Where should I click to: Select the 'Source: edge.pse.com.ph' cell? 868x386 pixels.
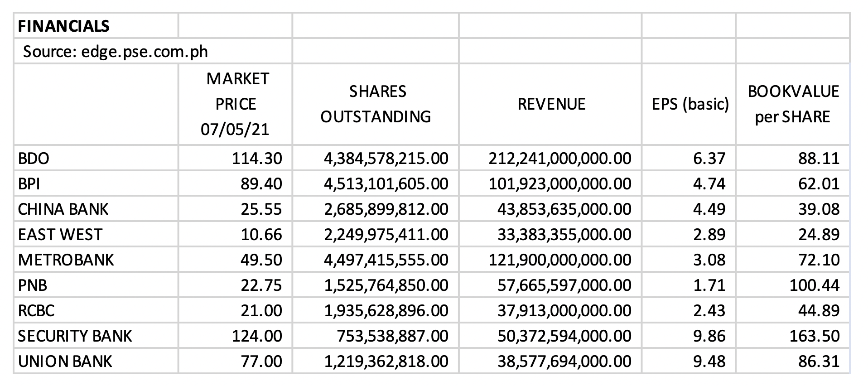153,51
